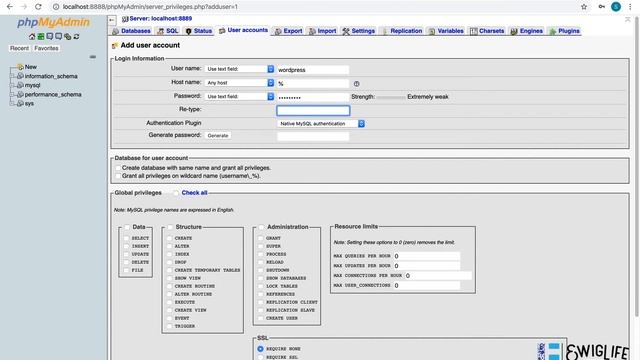Click the MAX QUERIES PER HOUR field
Image resolution: width=640 pixels, height=360 pixels.
(427, 256)
